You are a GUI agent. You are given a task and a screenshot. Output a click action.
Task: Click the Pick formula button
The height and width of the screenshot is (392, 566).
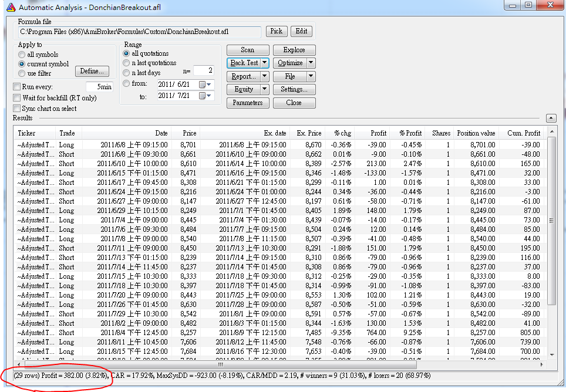point(277,31)
